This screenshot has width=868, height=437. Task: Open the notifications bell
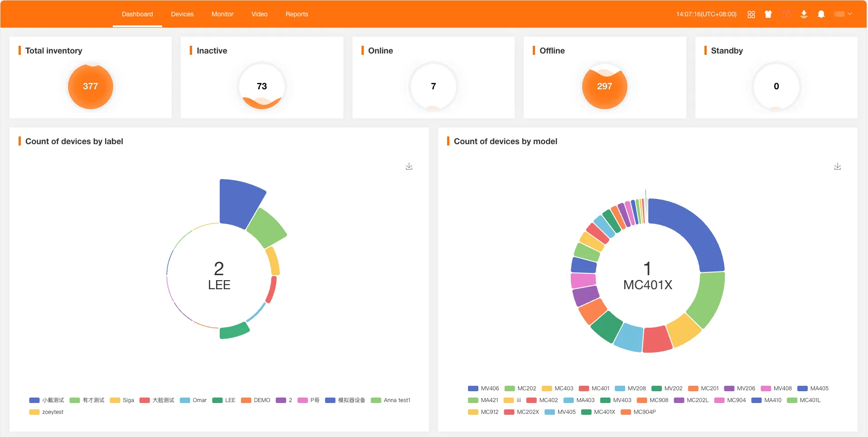821,15
